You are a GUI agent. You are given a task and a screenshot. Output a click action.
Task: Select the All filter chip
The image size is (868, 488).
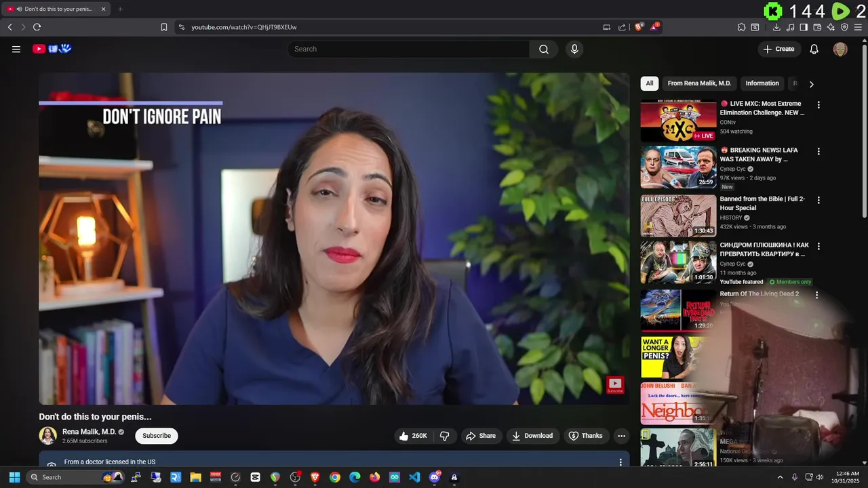pyautogui.click(x=650, y=83)
